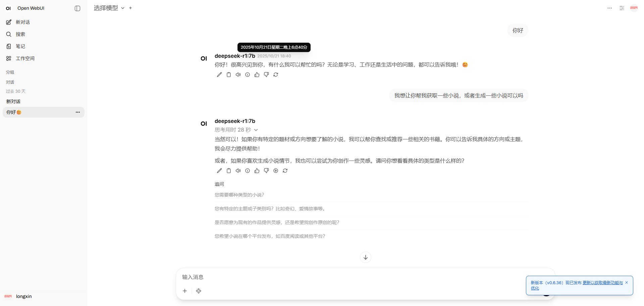
Task: Regenerate the second deepseek response
Action: coord(285,171)
